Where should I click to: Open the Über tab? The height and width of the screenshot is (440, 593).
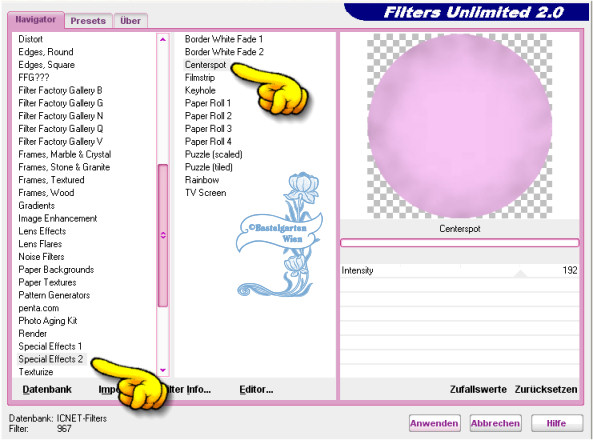pyautogui.click(x=130, y=21)
